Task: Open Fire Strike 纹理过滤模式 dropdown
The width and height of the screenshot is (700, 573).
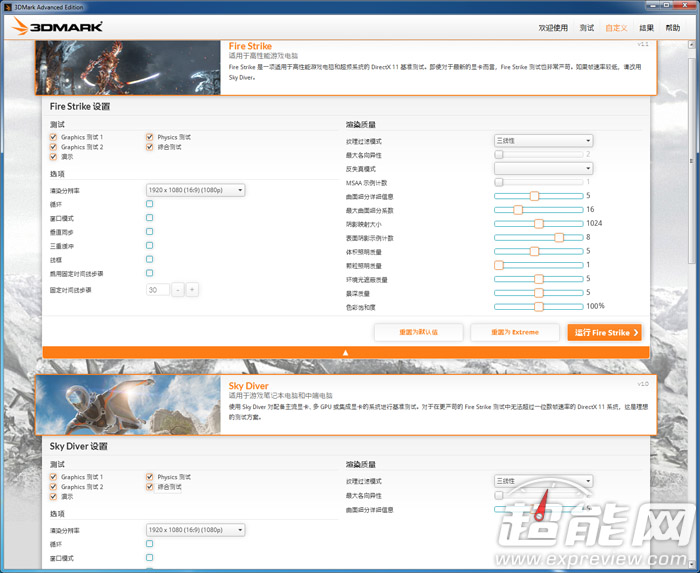Action: click(x=543, y=141)
